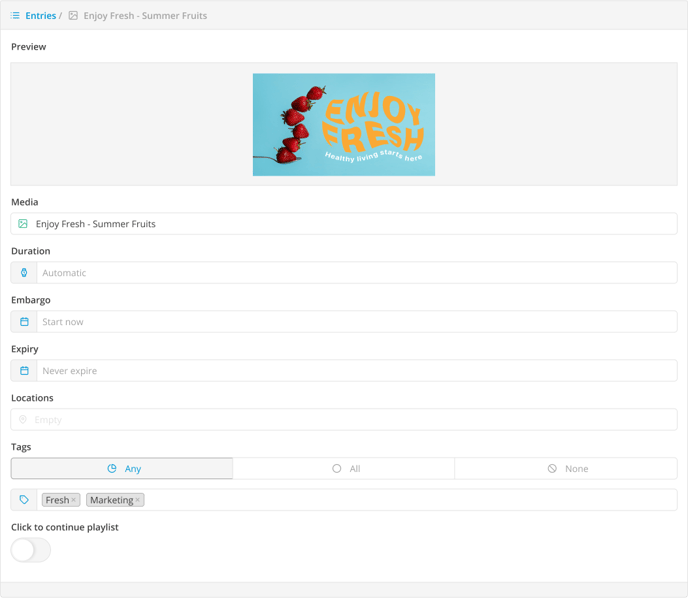Select the All tags mode
This screenshot has width=688, height=598.
[344, 469]
